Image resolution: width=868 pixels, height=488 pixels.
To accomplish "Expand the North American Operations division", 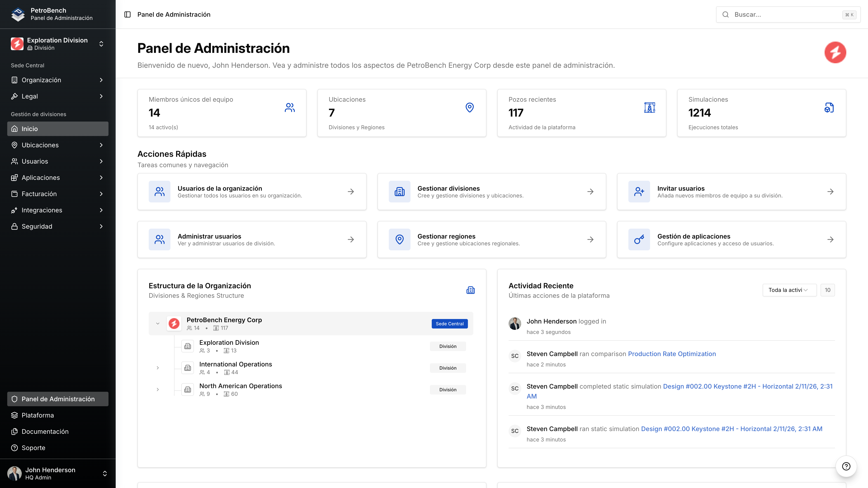I will [158, 389].
